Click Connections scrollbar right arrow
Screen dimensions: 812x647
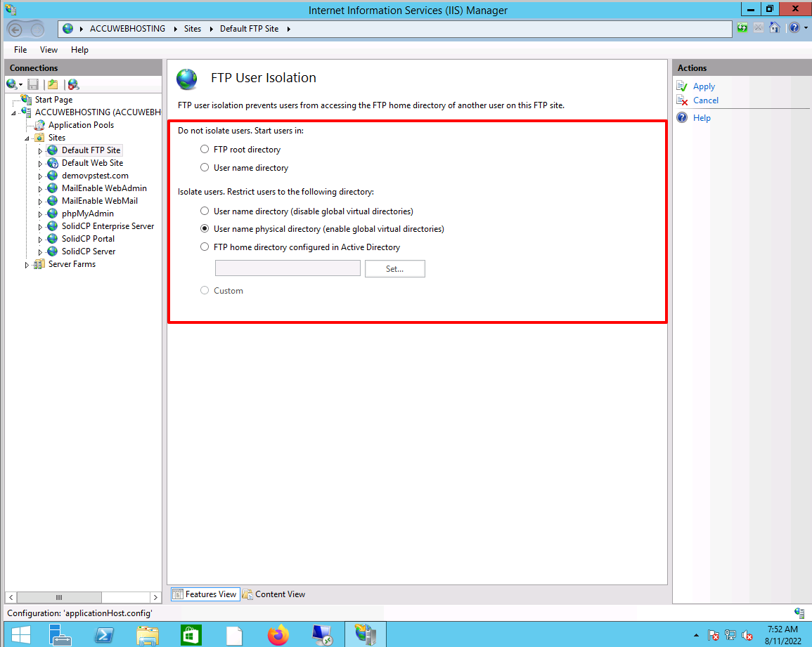pyautogui.click(x=155, y=597)
